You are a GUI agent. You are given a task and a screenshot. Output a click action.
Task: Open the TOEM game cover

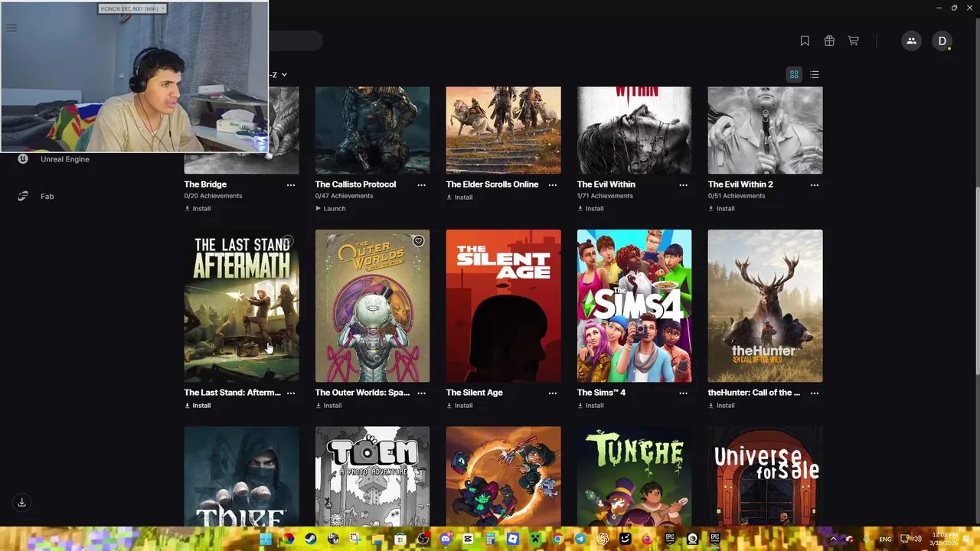click(373, 477)
